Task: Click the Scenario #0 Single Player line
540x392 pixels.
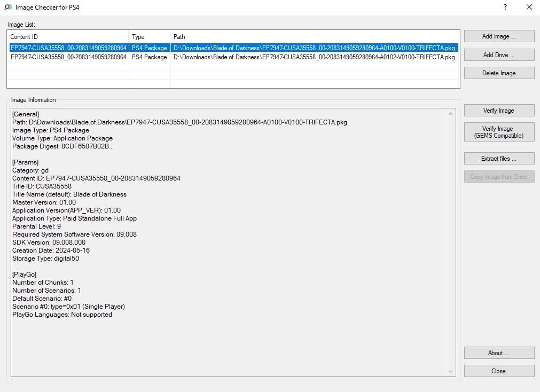Action: 69,307
